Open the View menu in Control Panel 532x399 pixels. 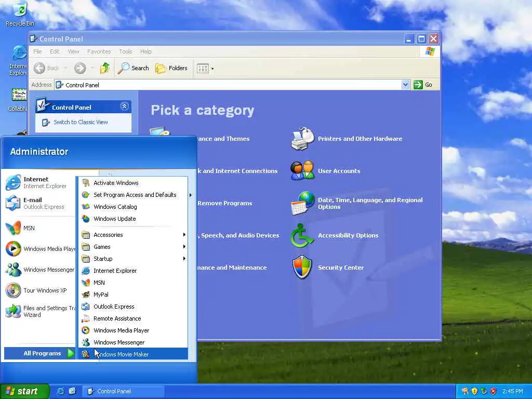[x=73, y=51]
